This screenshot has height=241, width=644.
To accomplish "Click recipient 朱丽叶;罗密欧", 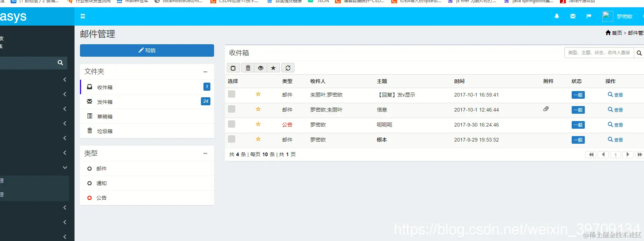I will coord(326,95).
